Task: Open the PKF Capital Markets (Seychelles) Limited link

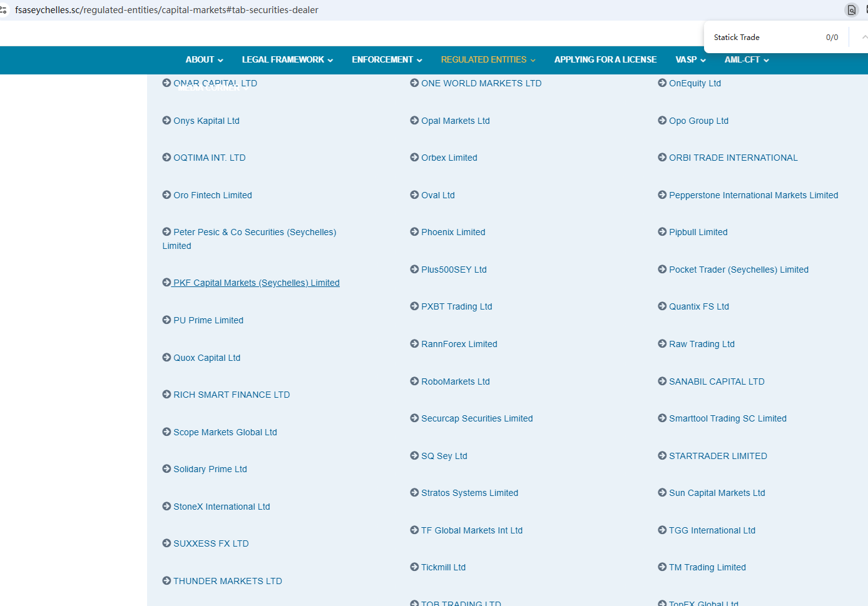Action: tap(257, 283)
